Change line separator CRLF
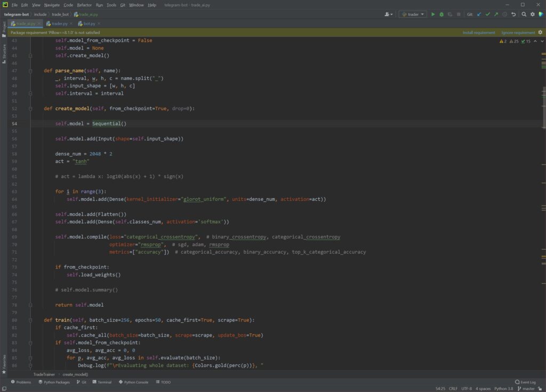This screenshot has height=392, width=546. click(453, 388)
